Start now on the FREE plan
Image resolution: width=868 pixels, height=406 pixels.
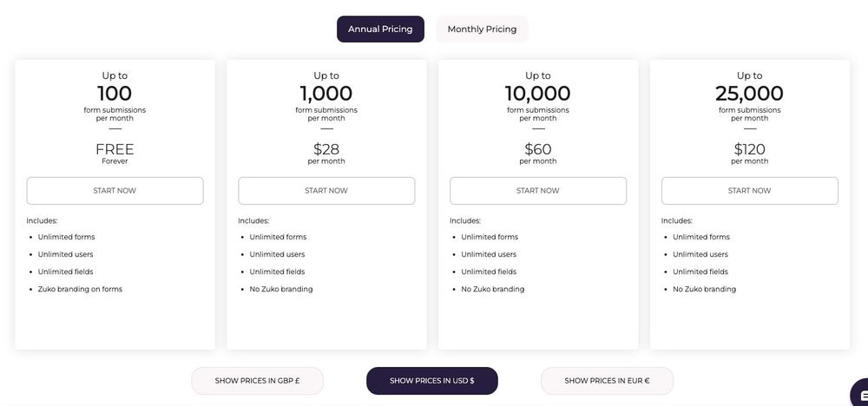point(115,191)
